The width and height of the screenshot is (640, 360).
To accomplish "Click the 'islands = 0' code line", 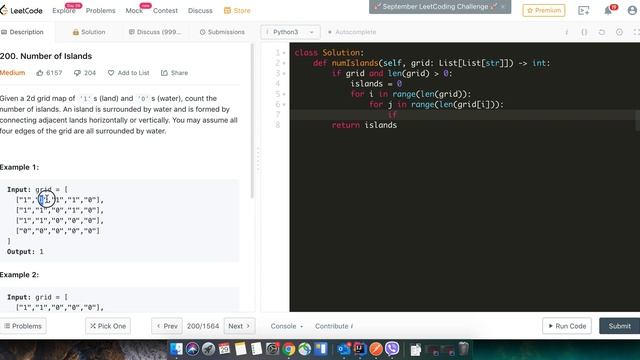I will pos(376,84).
